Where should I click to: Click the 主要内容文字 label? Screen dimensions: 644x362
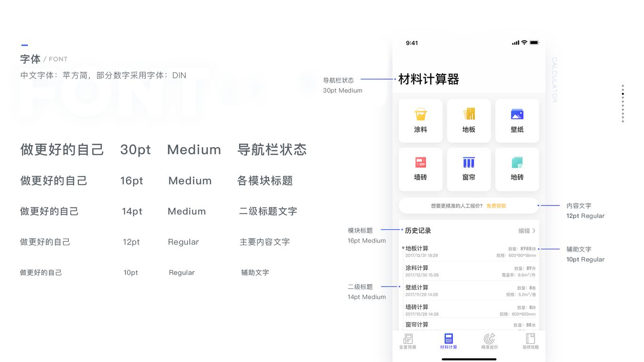click(265, 242)
